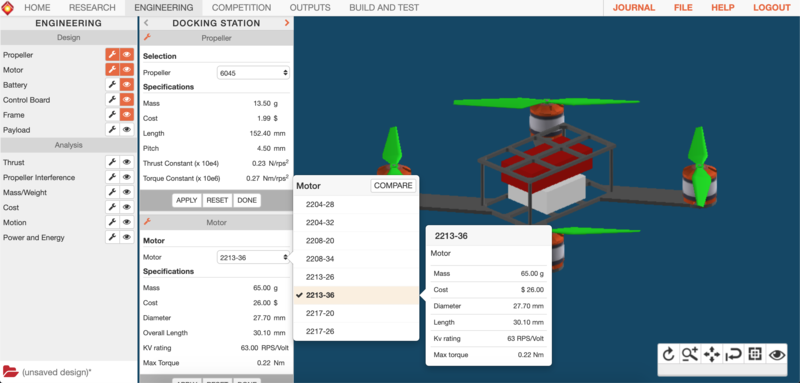The width and height of the screenshot is (800, 383).
Task: Click the LOGOUT link
Action: pyautogui.click(x=771, y=8)
